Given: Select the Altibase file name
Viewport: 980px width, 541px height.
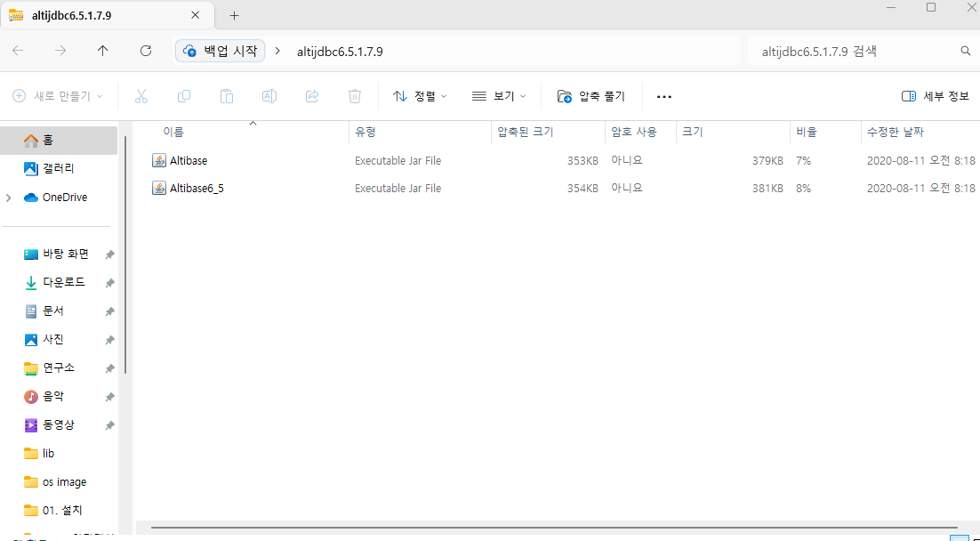Looking at the screenshot, I should [189, 161].
